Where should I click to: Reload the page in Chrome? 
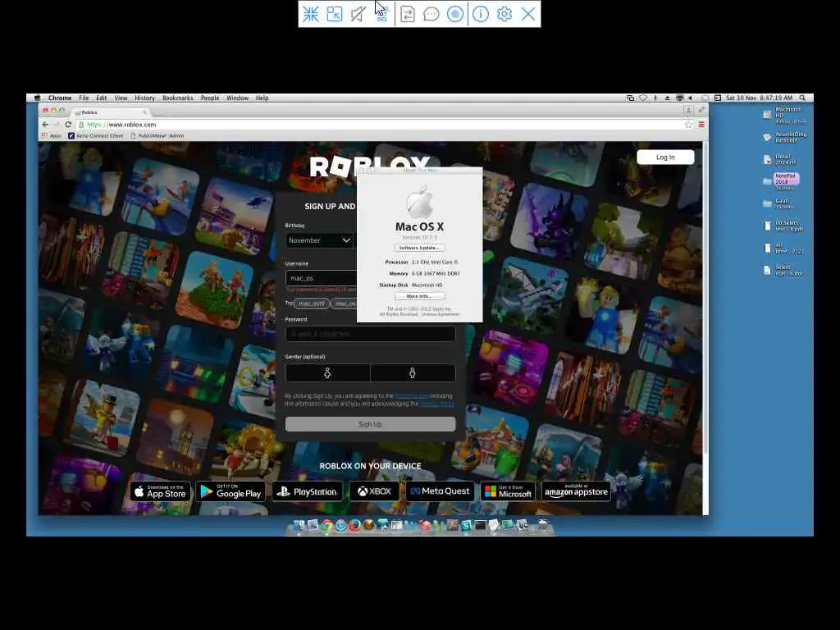tap(68, 125)
